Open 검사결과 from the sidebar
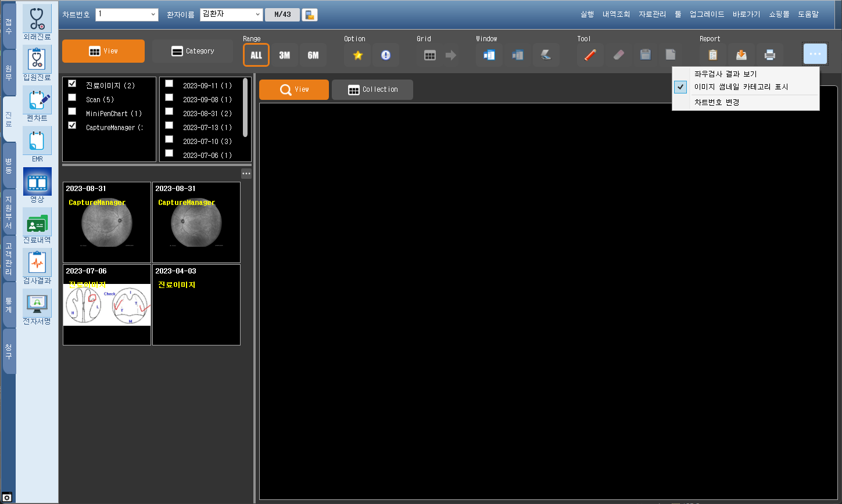The height and width of the screenshot is (504, 842). tap(37, 267)
